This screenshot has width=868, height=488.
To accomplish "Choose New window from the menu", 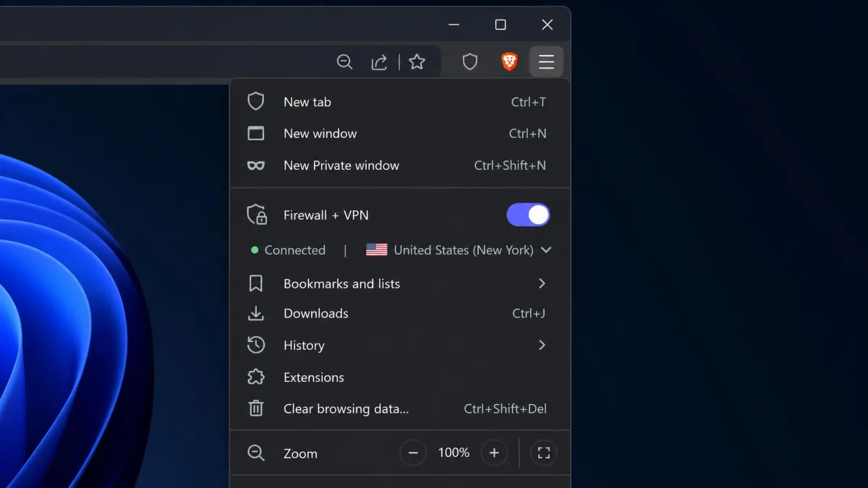I will [x=400, y=134].
